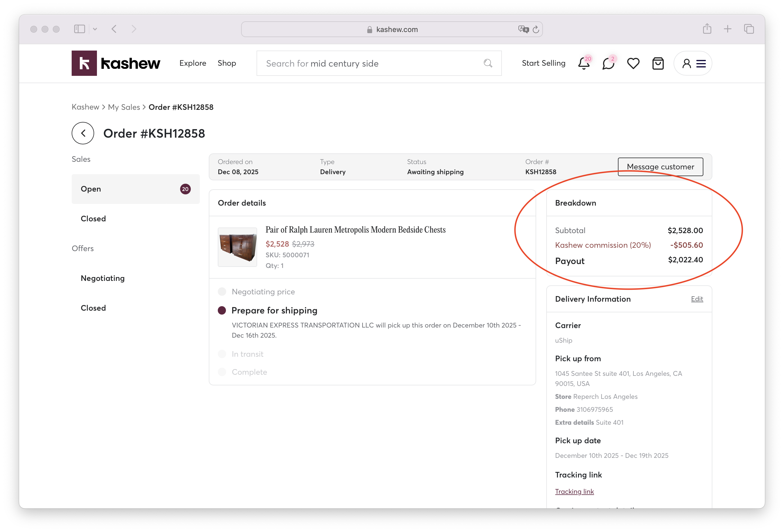This screenshot has height=532, width=784.
Task: Run a search with the magnifier icon
Action: click(x=488, y=63)
